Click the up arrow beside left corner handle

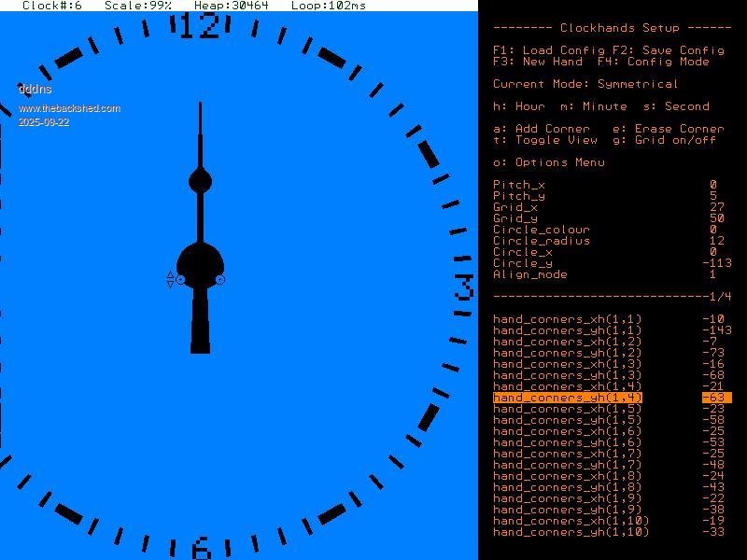click(x=170, y=274)
